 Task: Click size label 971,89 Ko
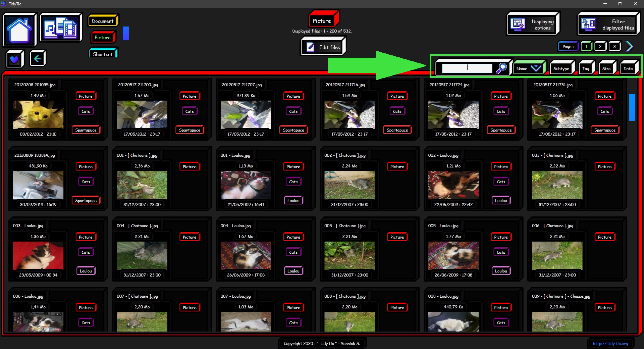(x=246, y=96)
